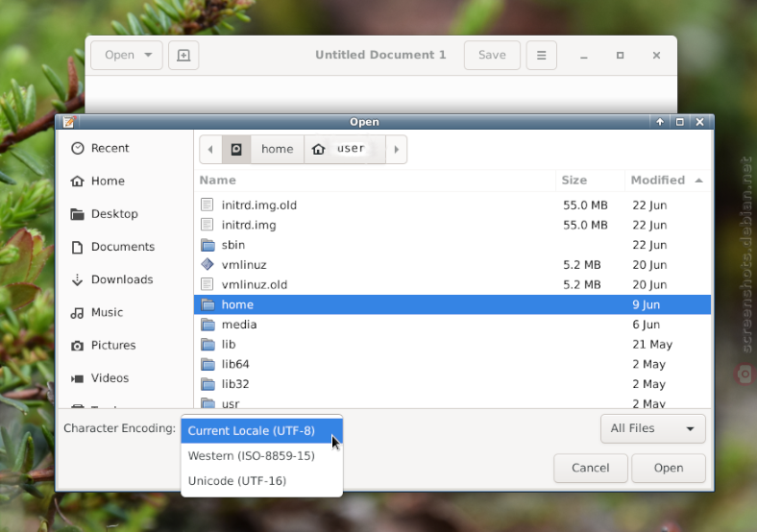Click the new document icon in gedit
This screenshot has height=532, width=757.
(x=183, y=55)
